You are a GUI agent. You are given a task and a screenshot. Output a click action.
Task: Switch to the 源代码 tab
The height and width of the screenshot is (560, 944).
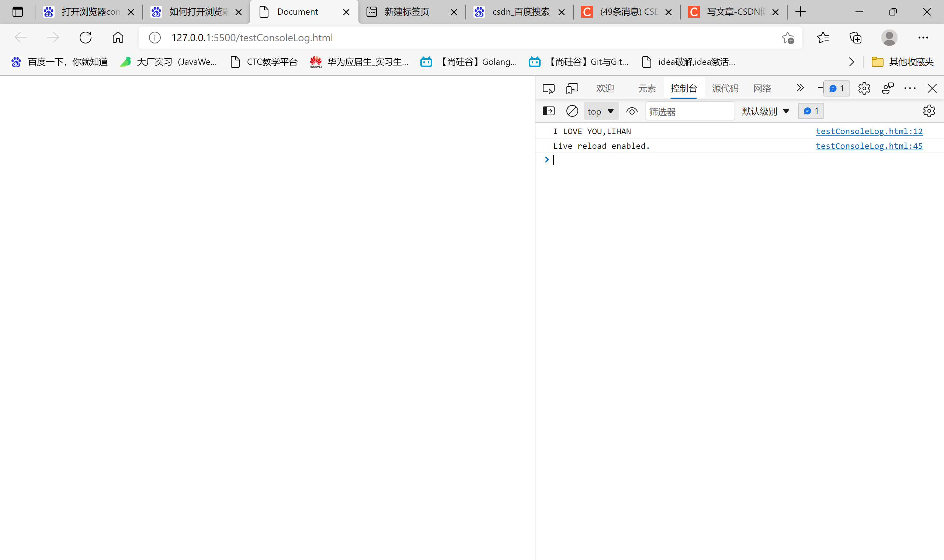click(725, 89)
